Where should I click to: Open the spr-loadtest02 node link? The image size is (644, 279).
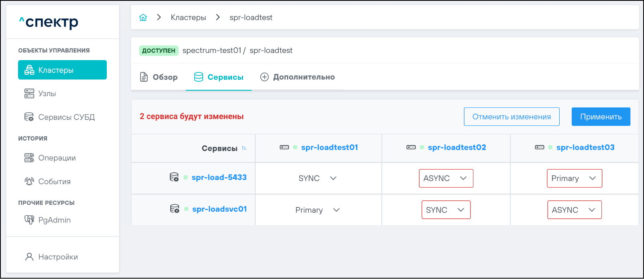point(457,148)
